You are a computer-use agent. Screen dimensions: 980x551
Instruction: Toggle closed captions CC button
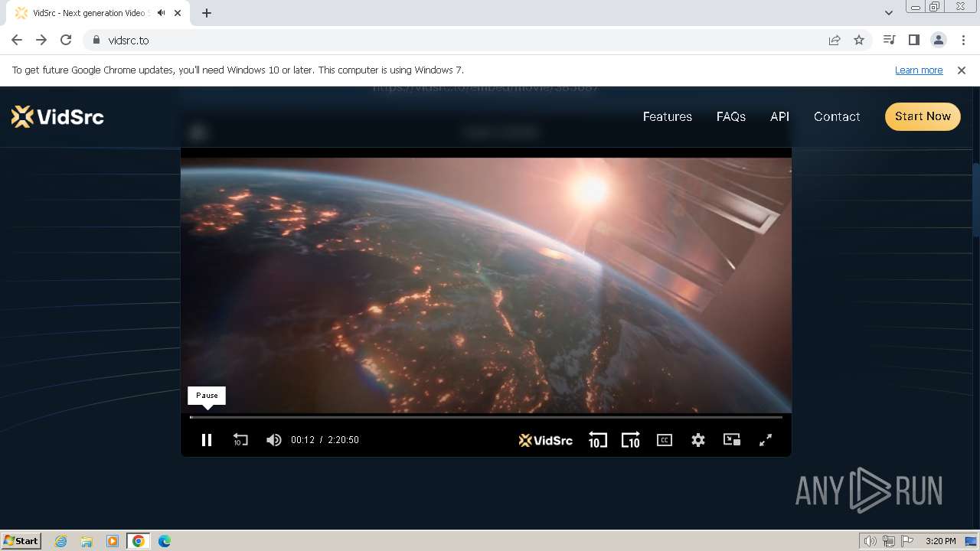pos(665,440)
